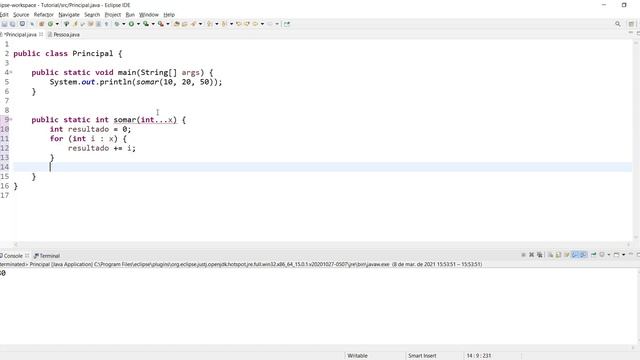640x360 pixels.
Task: Click the Open Perspective icon
Action: click(x=631, y=24)
